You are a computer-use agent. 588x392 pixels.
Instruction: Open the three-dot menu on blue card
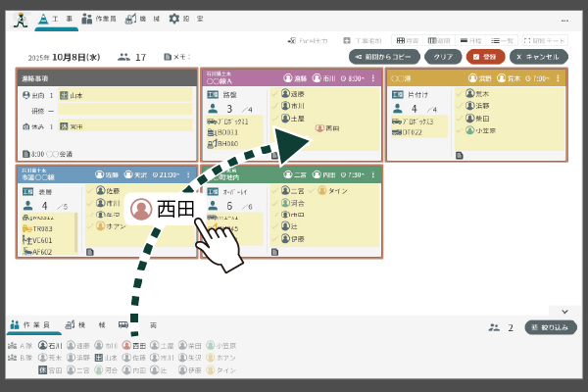[x=187, y=174]
